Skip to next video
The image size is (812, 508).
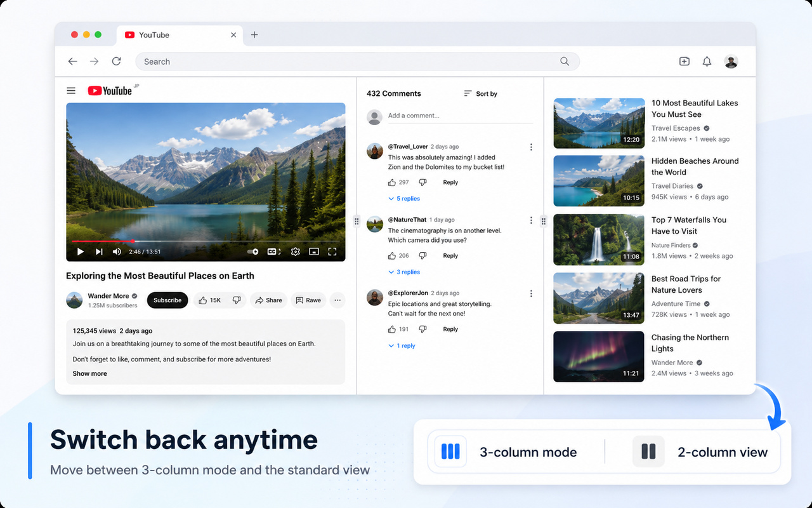(x=99, y=252)
